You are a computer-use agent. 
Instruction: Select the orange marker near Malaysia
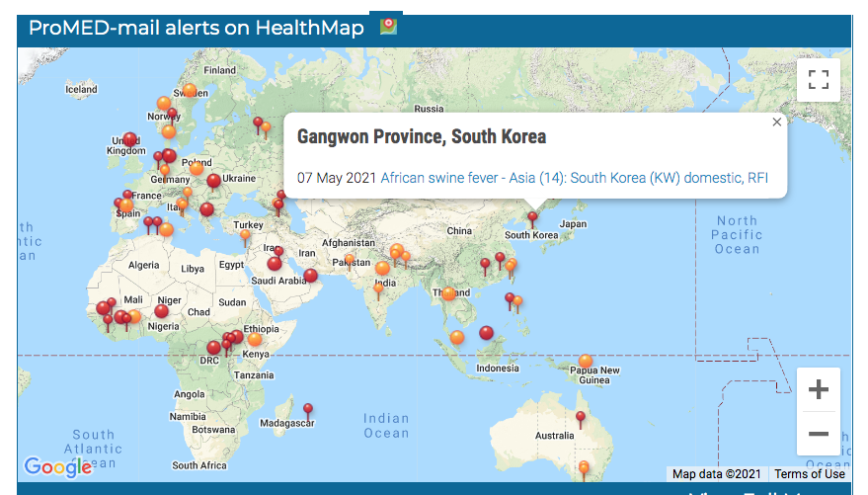click(457, 337)
